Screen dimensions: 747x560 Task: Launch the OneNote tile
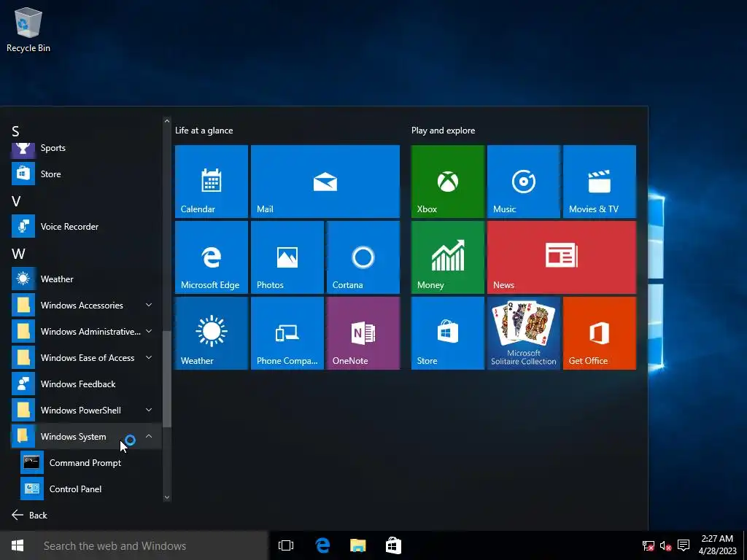(x=363, y=332)
